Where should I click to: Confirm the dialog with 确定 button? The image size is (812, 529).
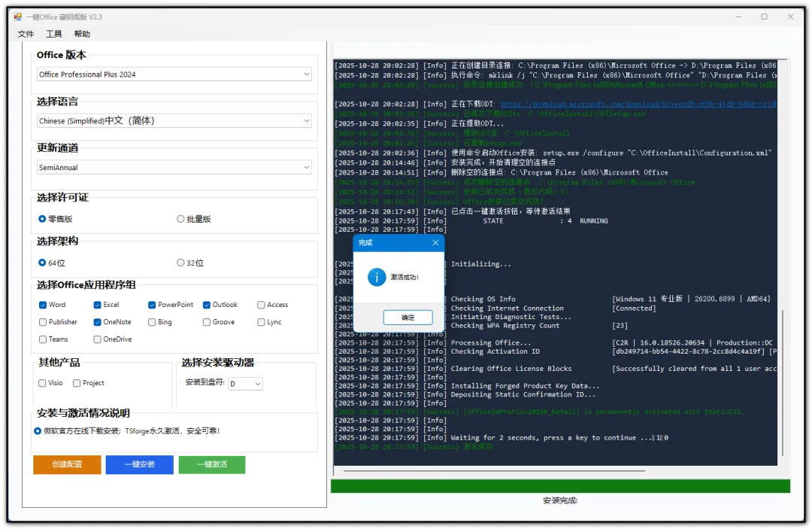(x=408, y=318)
